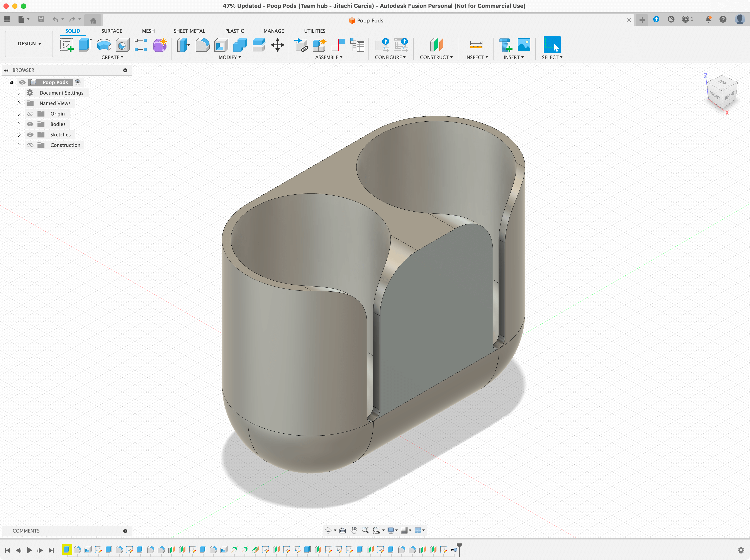Open the DESIGN workspace dropdown

(x=29, y=44)
